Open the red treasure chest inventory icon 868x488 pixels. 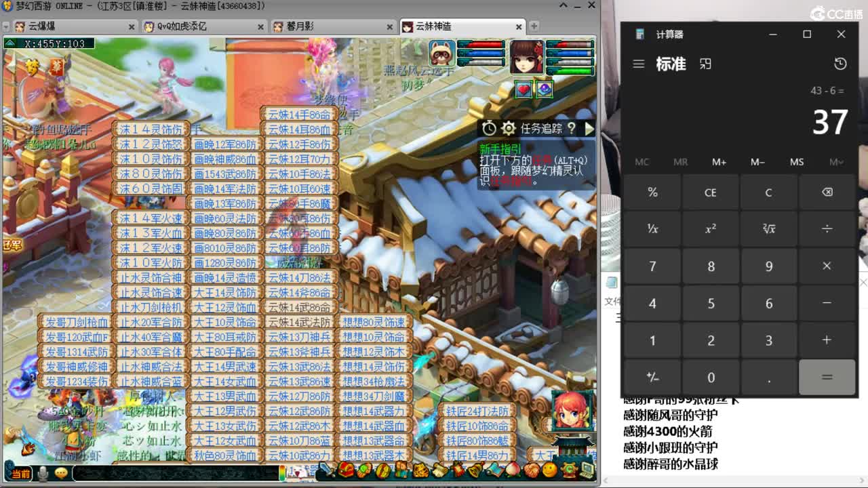pos(347,470)
